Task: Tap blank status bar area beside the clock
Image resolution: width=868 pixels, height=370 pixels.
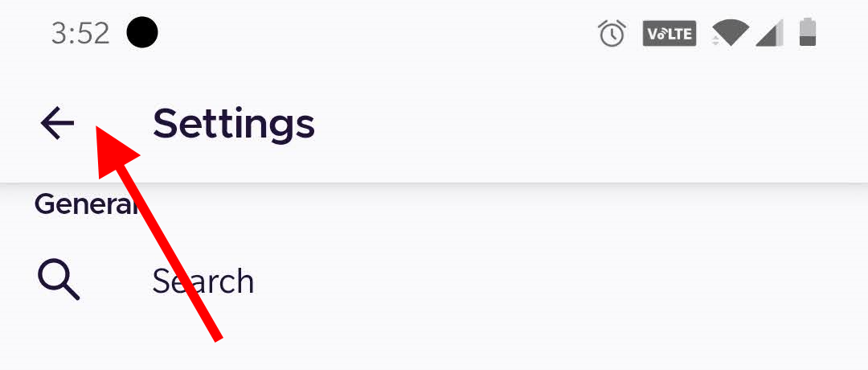Action: (x=362, y=34)
